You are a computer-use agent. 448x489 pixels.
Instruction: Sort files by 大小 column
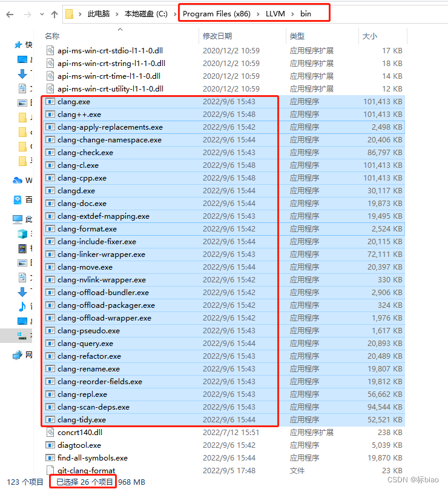tap(370, 36)
